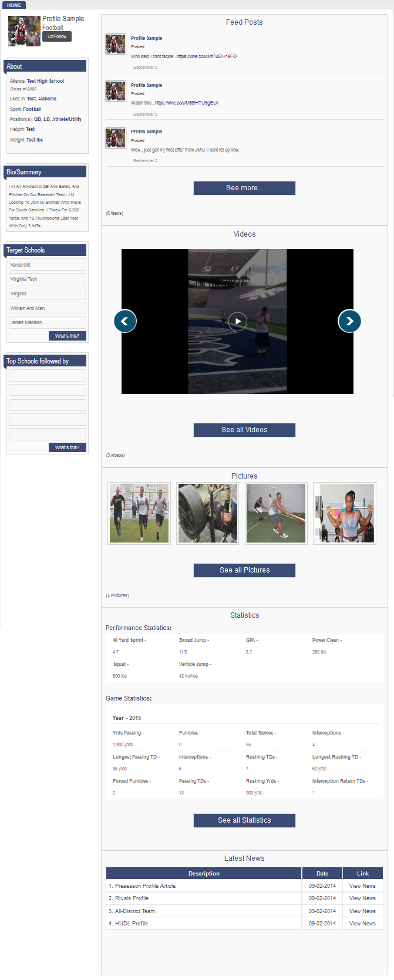Click '1. Preseason Profile Article' row text
Screen dimensions: 394x980
pyautogui.click(x=142, y=886)
